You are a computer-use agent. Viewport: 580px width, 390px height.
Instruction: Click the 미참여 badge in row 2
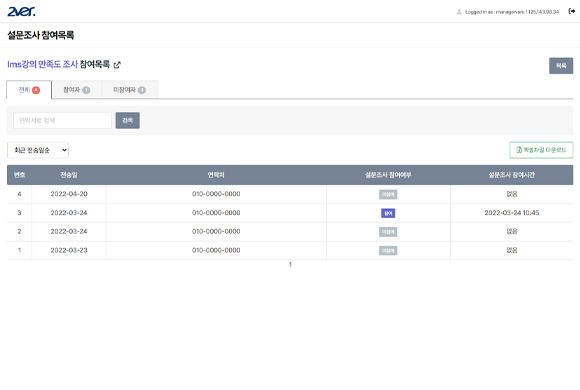pos(388,232)
